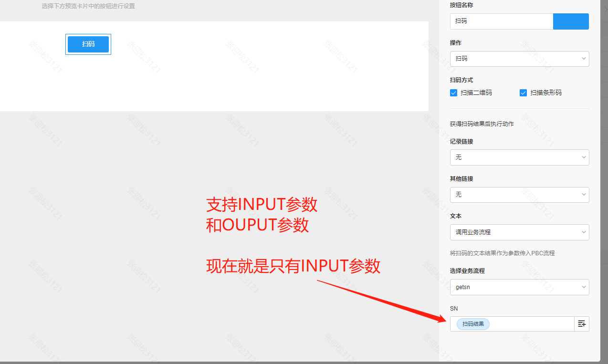Select the blue 扫码 preview button
This screenshot has width=608, height=364.
coord(88,44)
